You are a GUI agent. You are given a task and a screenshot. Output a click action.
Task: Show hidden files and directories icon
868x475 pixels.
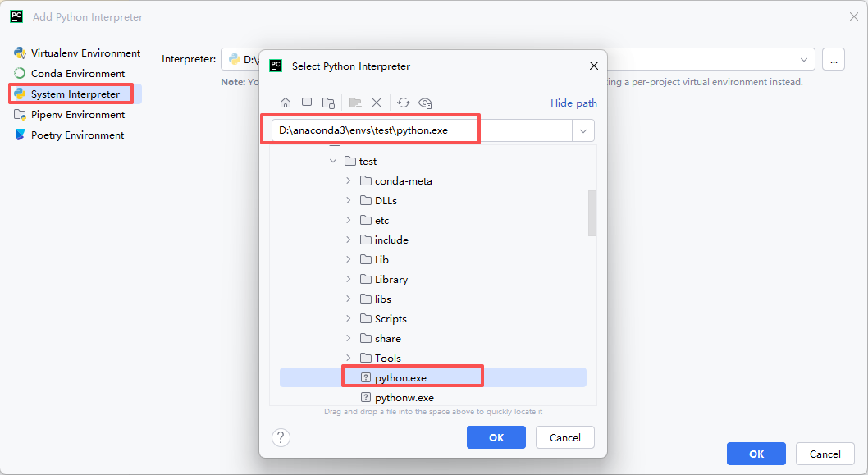coord(425,103)
